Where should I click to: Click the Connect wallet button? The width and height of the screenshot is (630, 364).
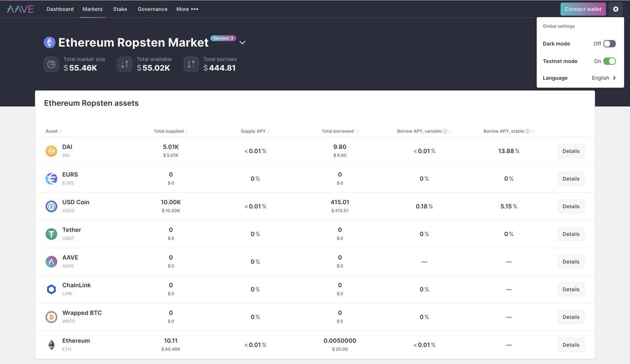coord(583,9)
